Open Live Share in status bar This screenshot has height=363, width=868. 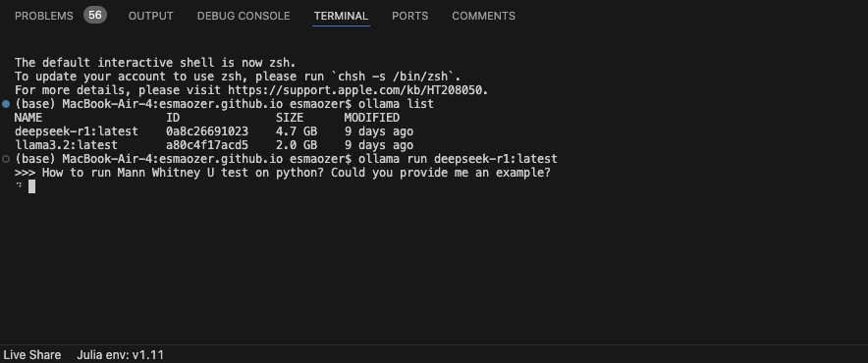[32, 355]
